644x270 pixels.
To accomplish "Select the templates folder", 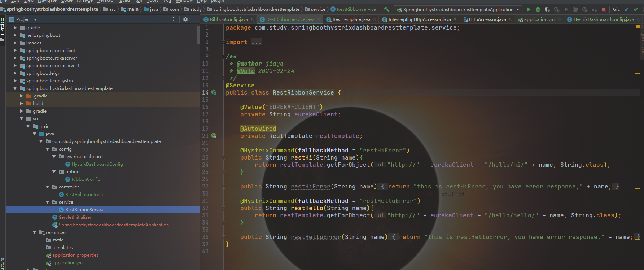I will (62, 247).
